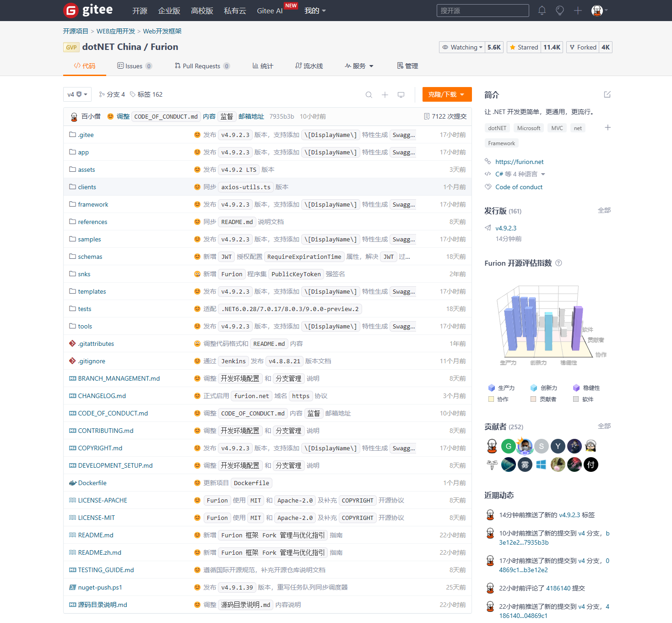The image size is (672, 623).
Task: View all contributors via 贡献者 全部
Action: click(604, 426)
